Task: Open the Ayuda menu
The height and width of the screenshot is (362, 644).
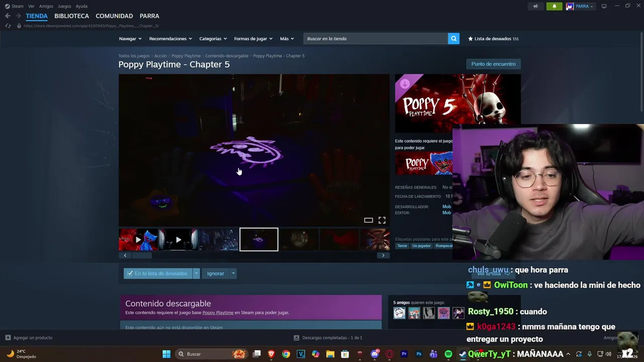Action: (82, 7)
